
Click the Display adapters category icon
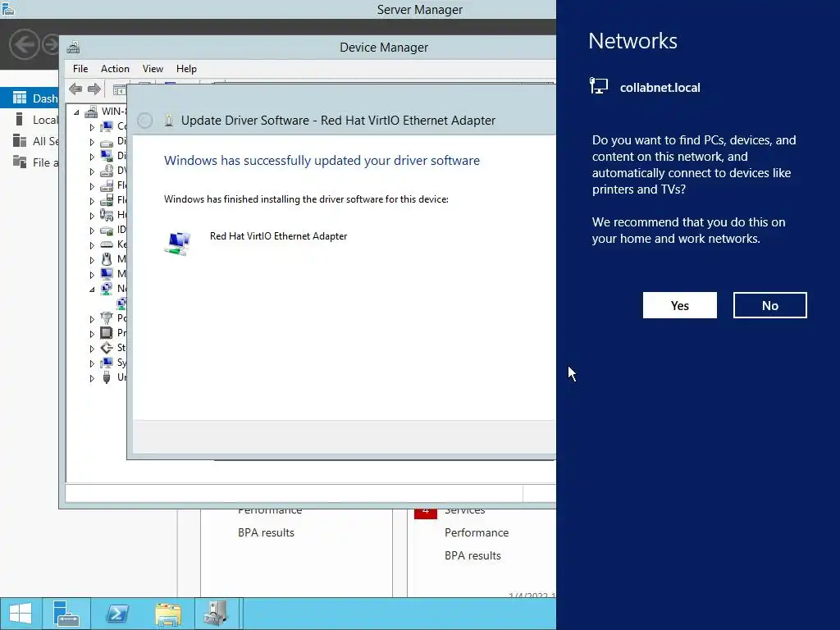pos(107,156)
